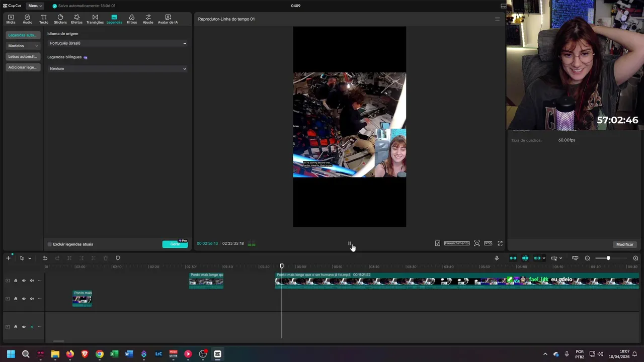
Task: Click the add track plus icon
Action: click(x=8, y=258)
